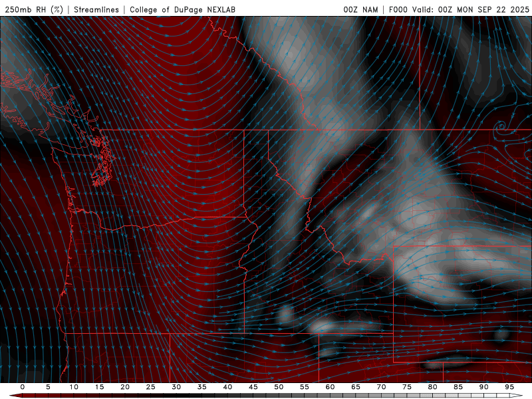Image resolution: width=532 pixels, height=399 pixels.
Task: Click the colorbar label "85"
Action: coord(458,387)
